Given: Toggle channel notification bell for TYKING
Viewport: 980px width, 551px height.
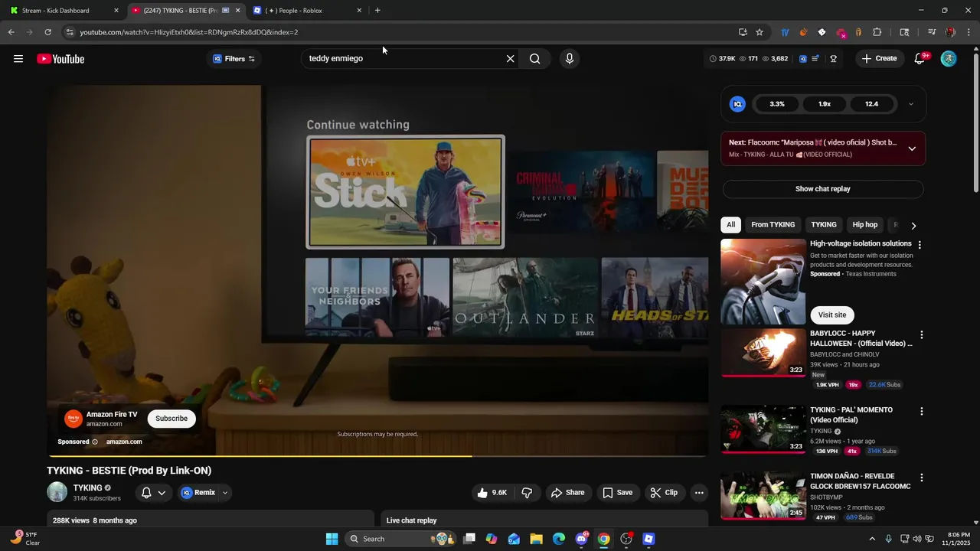Looking at the screenshot, I should coord(153,493).
